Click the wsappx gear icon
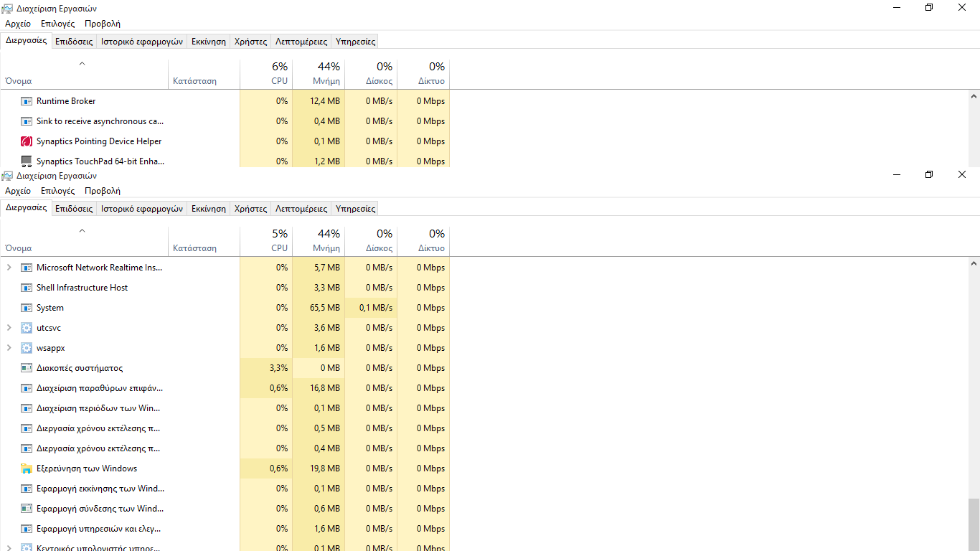The width and height of the screenshot is (980, 551). (x=27, y=348)
